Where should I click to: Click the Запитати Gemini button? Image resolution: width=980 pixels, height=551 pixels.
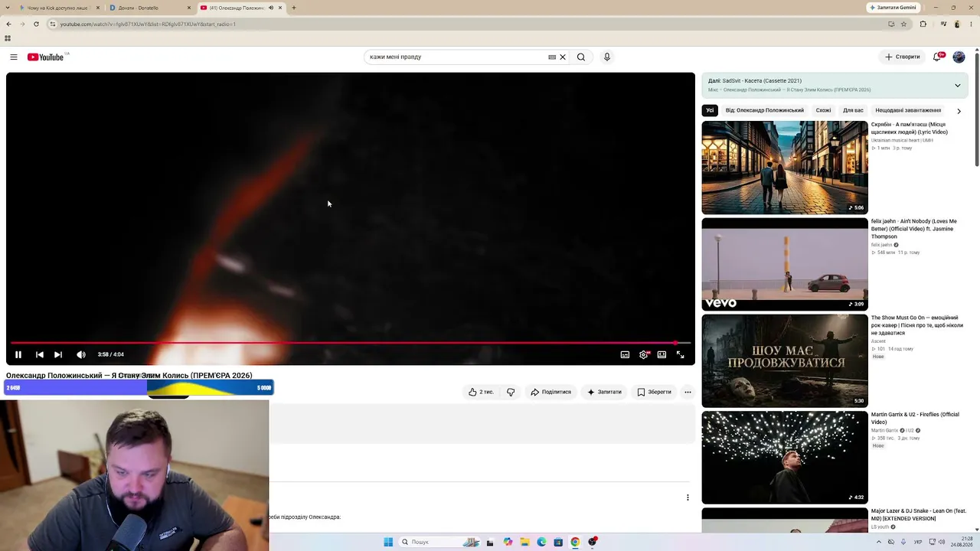(893, 8)
